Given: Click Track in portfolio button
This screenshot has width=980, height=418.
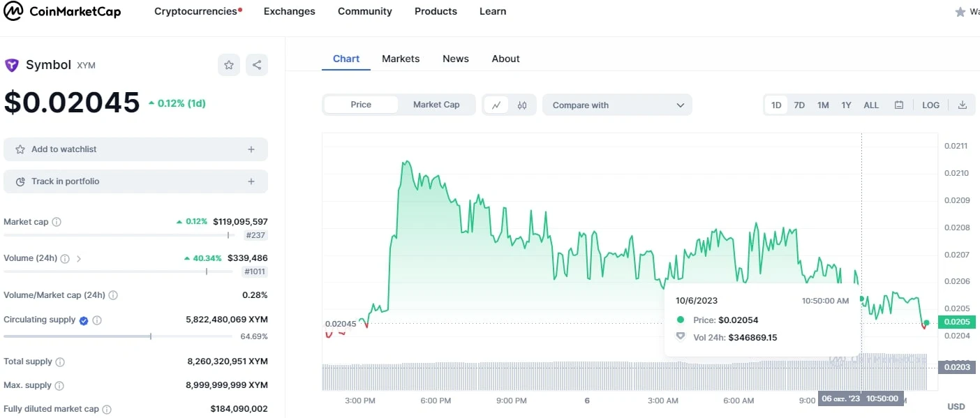Looking at the screenshot, I should pos(135,181).
